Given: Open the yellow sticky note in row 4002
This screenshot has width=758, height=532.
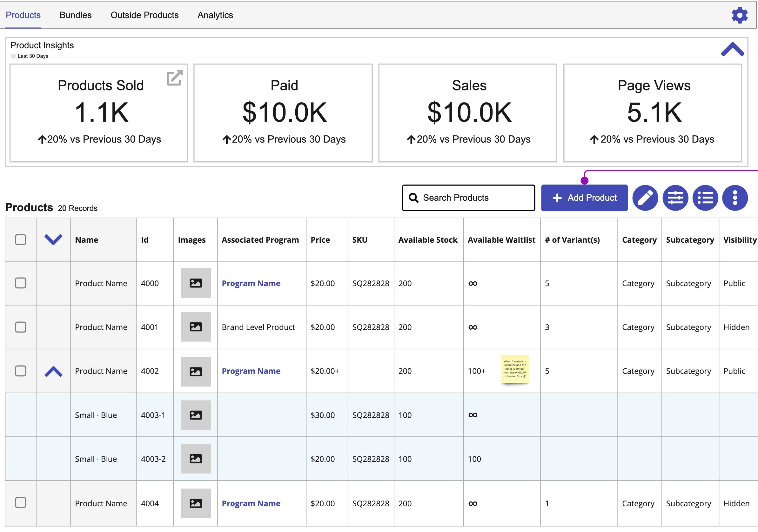Looking at the screenshot, I should pyautogui.click(x=514, y=369).
